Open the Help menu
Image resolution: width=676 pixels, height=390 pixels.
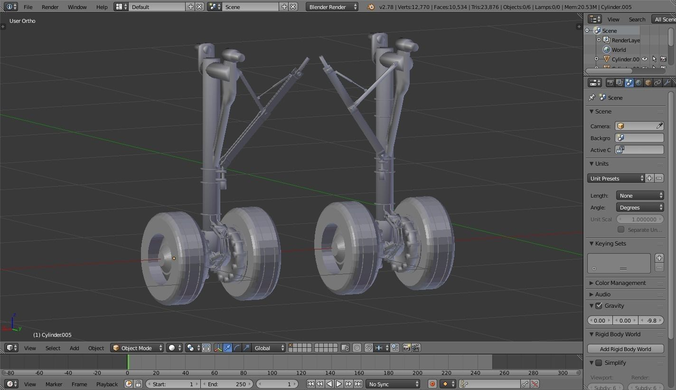[x=102, y=7]
